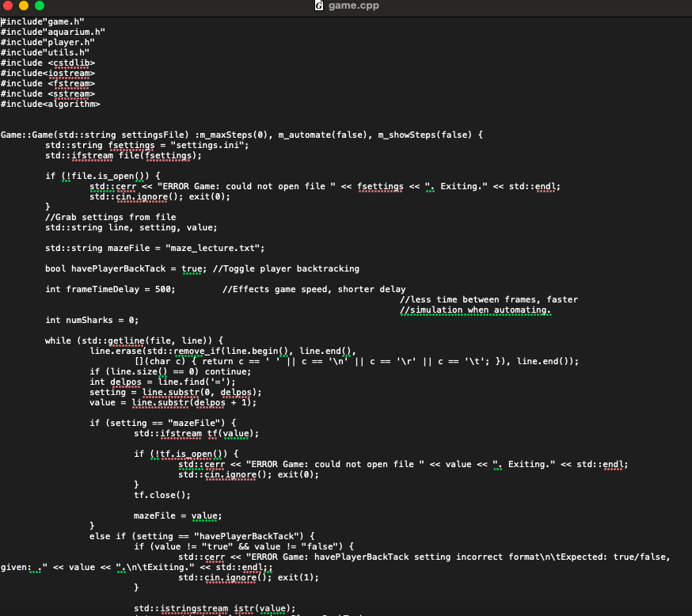692x616 pixels.
Task: Click the game.cpp title in the window bar
Action: click(x=352, y=7)
